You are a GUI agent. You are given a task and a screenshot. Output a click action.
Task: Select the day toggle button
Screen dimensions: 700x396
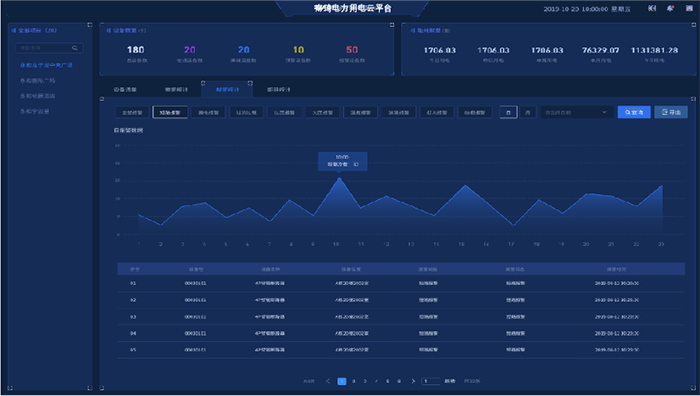[508, 112]
